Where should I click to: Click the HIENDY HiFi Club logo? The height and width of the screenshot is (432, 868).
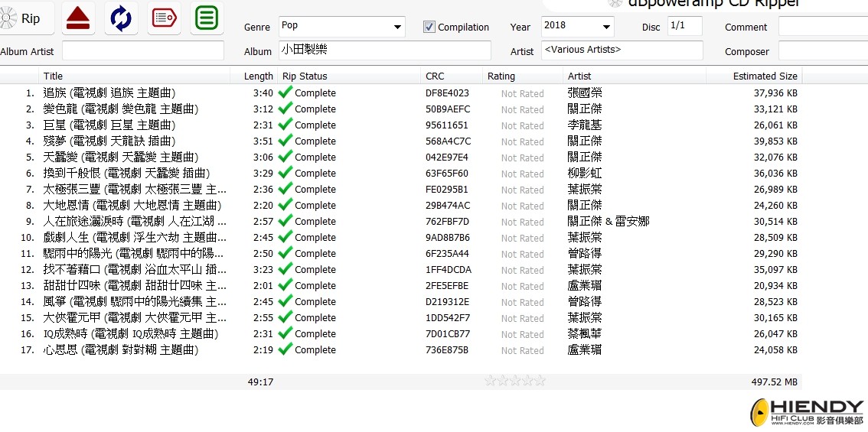pos(806,412)
